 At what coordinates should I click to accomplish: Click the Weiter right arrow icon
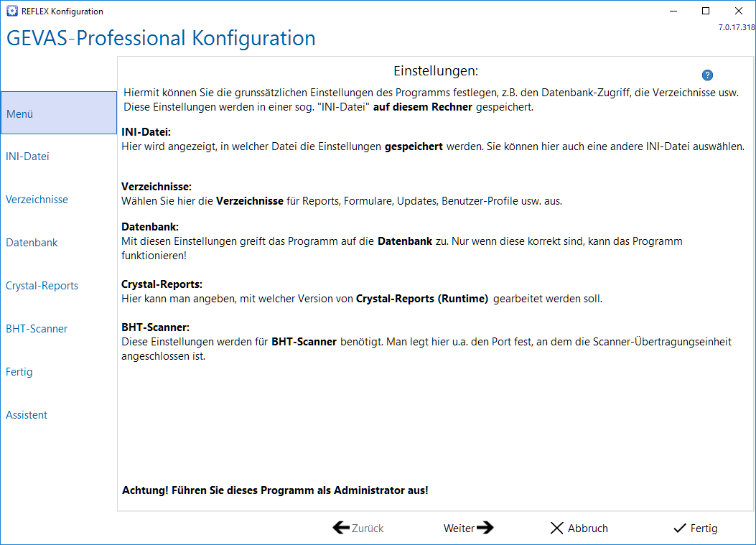click(x=485, y=528)
